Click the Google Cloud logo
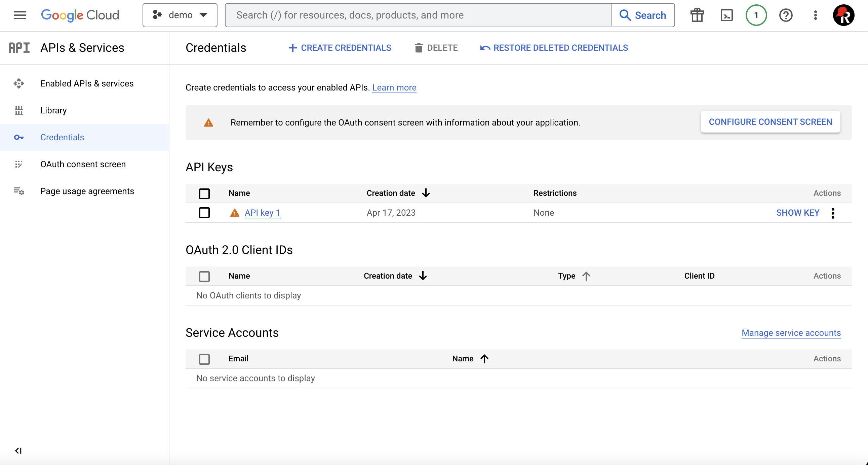Viewport: 868px width, 465px height. [x=80, y=15]
